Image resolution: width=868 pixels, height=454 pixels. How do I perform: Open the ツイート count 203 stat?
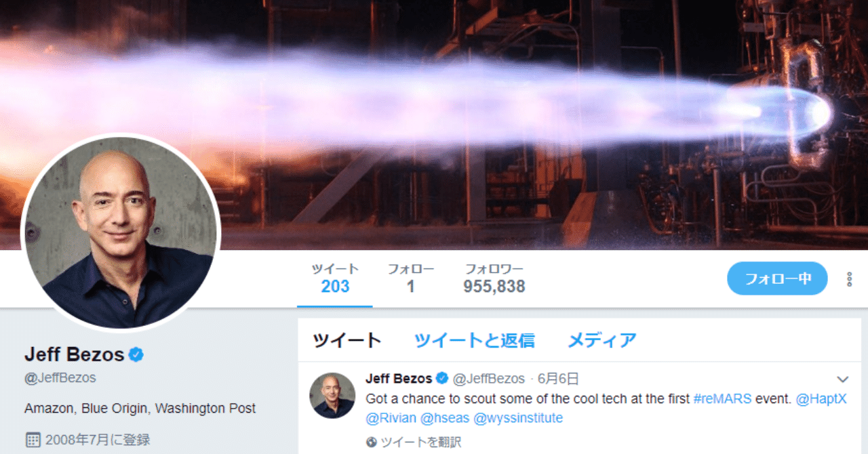click(335, 278)
